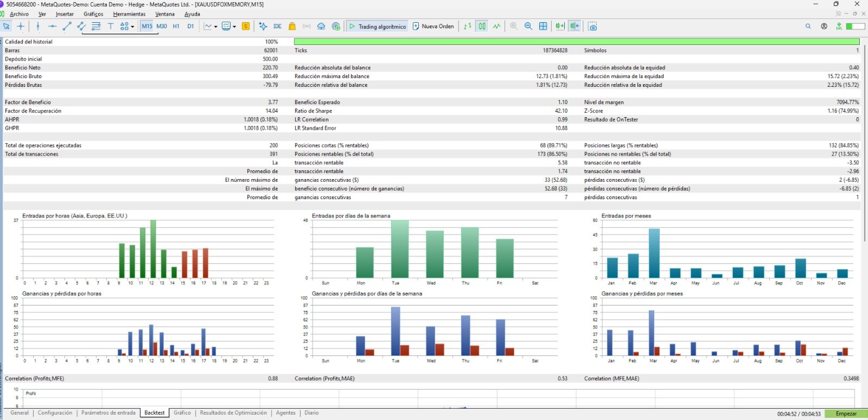Toggle chart shift from right edge
868x420 pixels.
click(x=575, y=26)
